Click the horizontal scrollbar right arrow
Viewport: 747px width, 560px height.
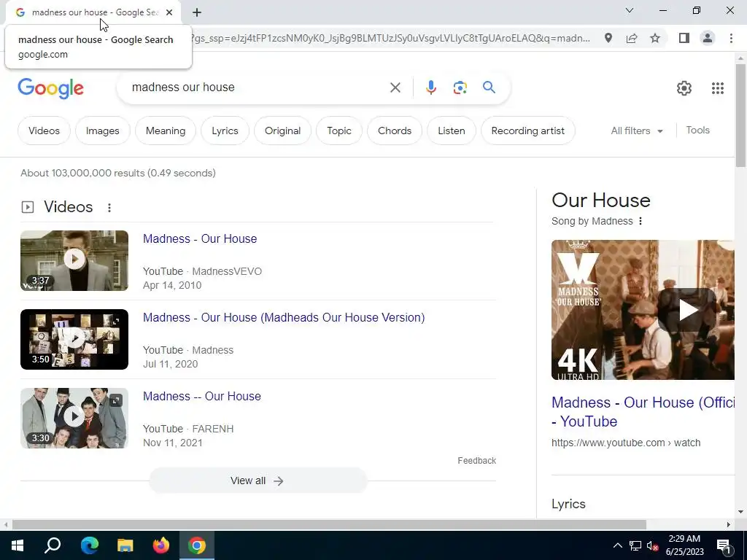click(x=729, y=525)
